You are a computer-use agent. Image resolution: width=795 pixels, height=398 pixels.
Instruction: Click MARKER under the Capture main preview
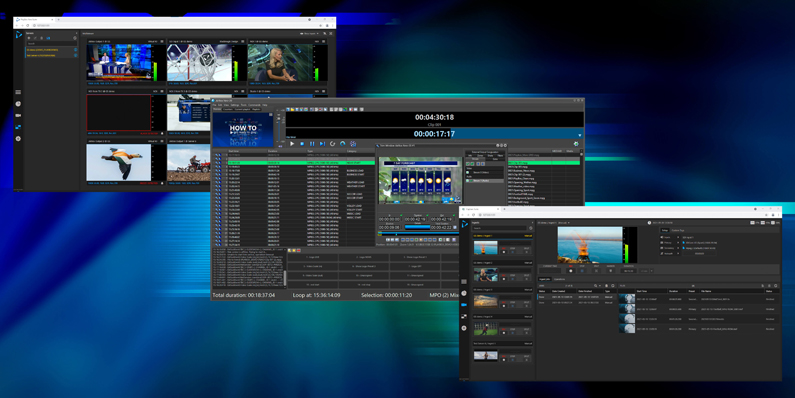[x=610, y=271]
